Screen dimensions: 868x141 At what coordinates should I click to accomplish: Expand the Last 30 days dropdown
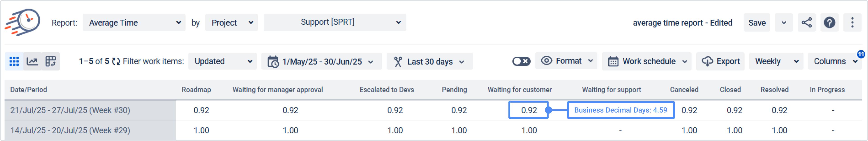pyautogui.click(x=430, y=61)
